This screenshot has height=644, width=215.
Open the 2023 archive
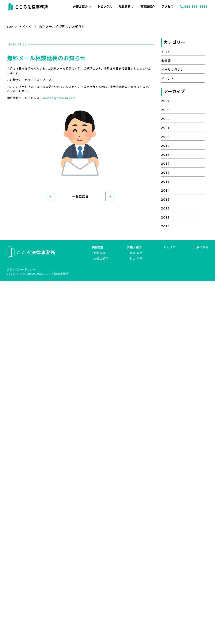183,110
